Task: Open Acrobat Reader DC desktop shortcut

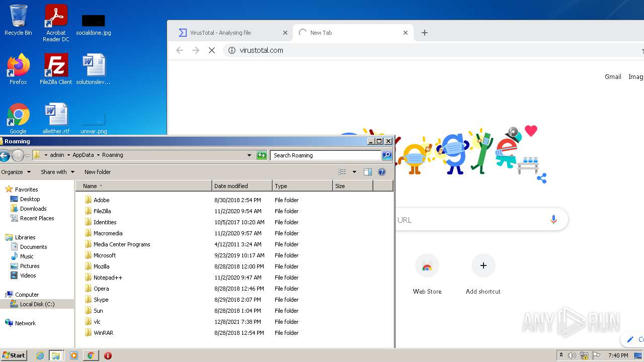Action: pyautogui.click(x=56, y=23)
